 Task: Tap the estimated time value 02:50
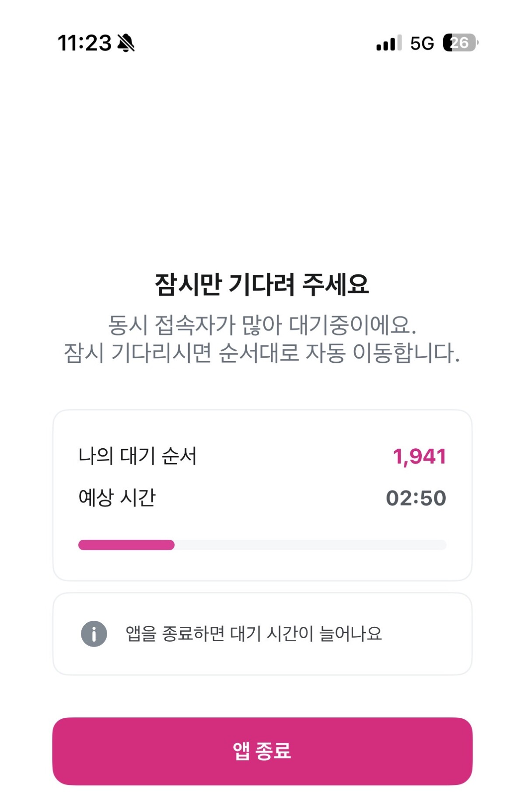[x=416, y=498]
